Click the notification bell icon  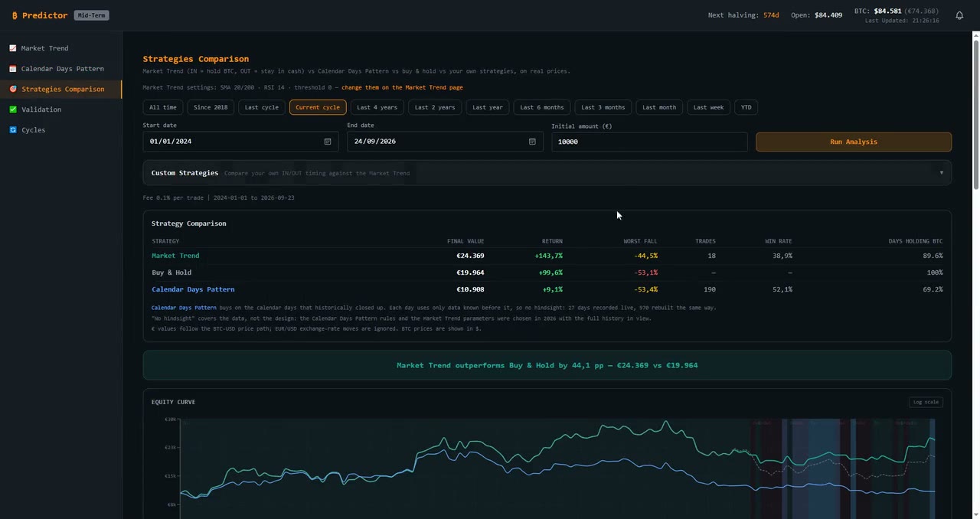tap(959, 15)
